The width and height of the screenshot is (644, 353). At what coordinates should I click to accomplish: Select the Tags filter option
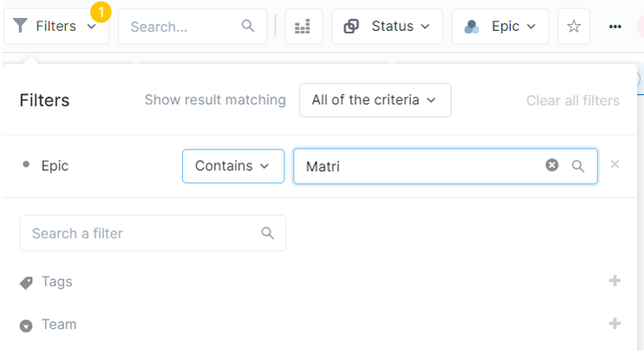point(57,281)
